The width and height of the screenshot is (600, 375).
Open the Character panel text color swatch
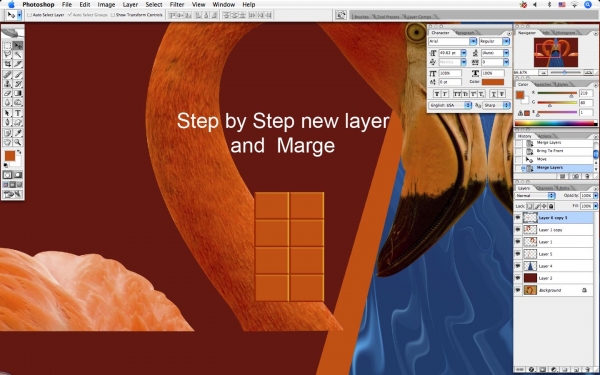(x=493, y=82)
